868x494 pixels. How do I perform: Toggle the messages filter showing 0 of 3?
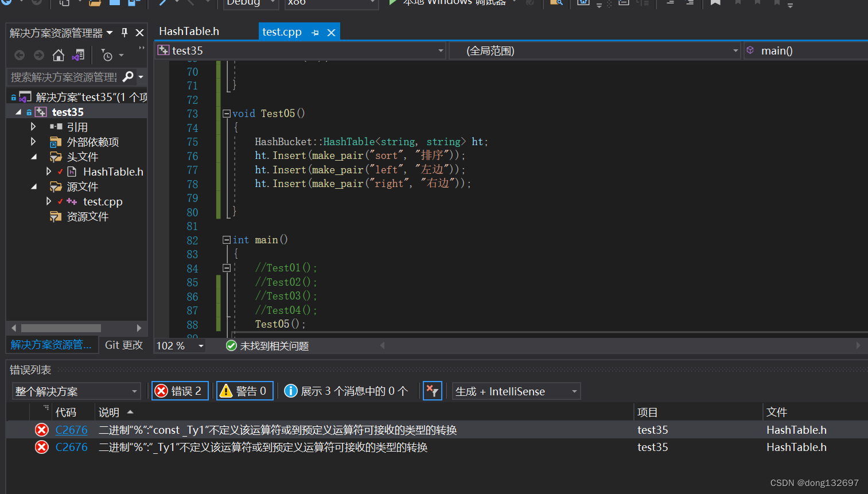[x=347, y=391]
